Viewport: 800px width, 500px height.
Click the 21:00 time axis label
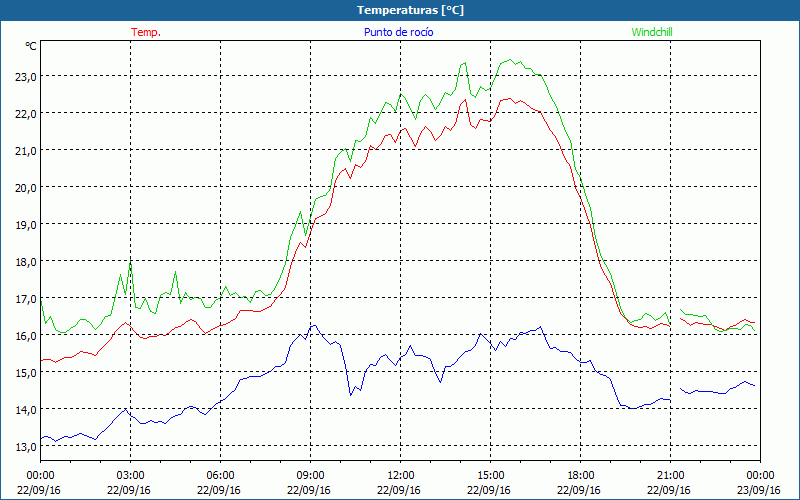coord(670,476)
